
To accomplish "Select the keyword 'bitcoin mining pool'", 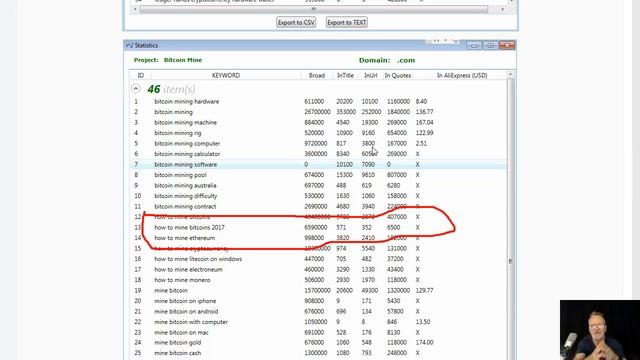I will coord(180,175).
